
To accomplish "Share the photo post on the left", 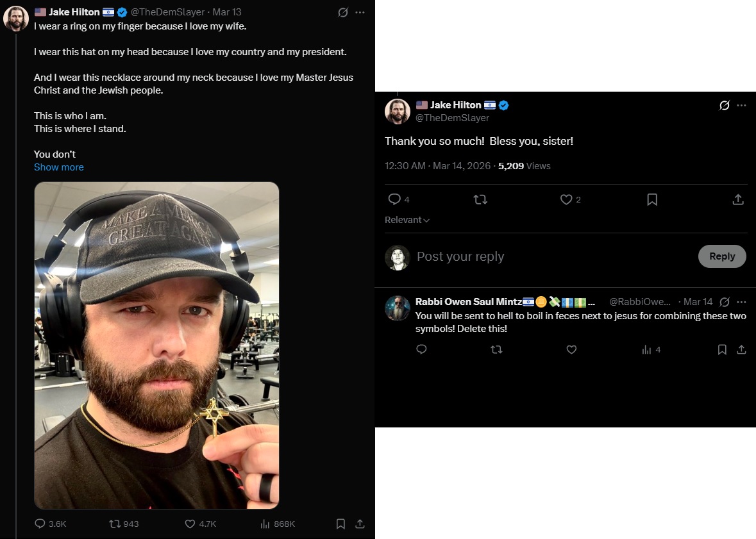I will [x=360, y=524].
